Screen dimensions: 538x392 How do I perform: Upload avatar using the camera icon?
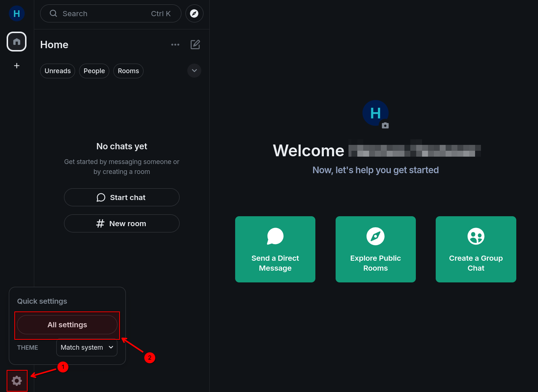tap(385, 126)
